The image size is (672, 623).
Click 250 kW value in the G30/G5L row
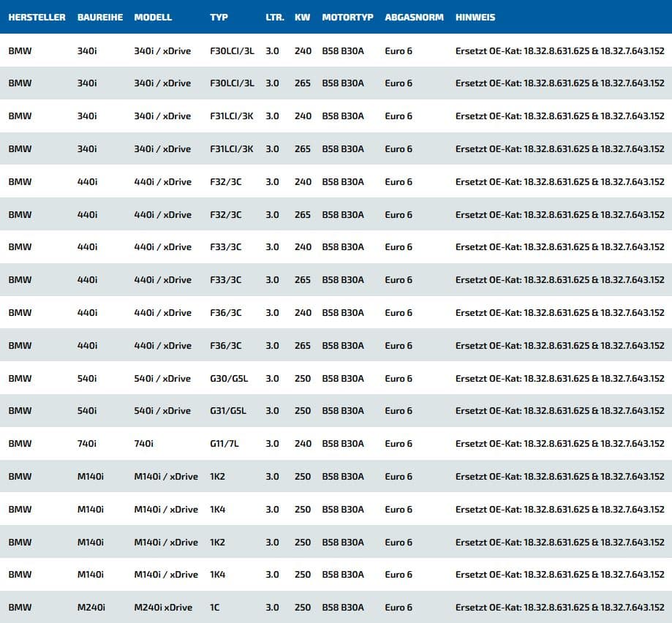(x=303, y=378)
